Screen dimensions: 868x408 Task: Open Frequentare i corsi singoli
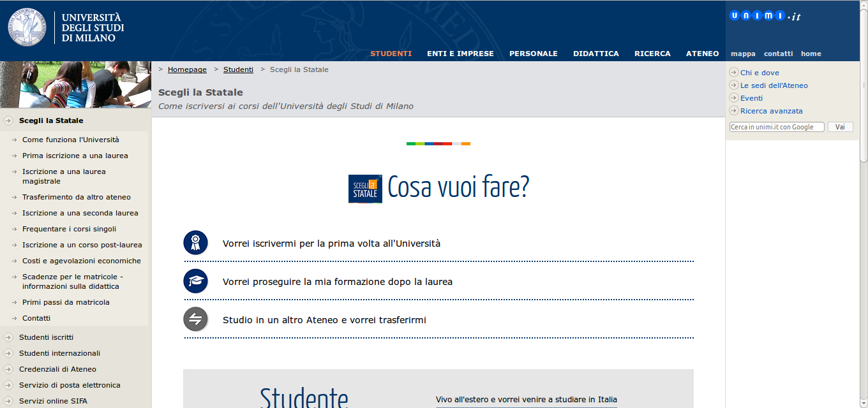pos(69,229)
